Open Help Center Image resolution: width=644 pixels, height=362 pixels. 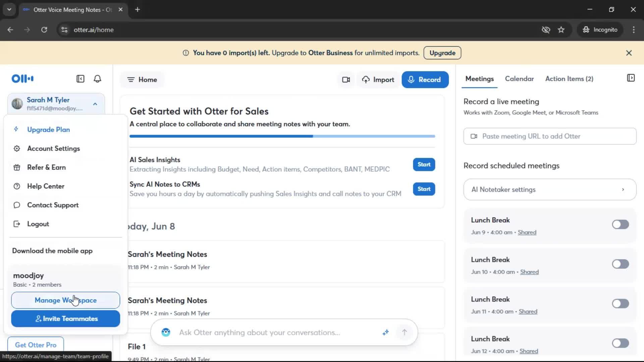pos(46,186)
